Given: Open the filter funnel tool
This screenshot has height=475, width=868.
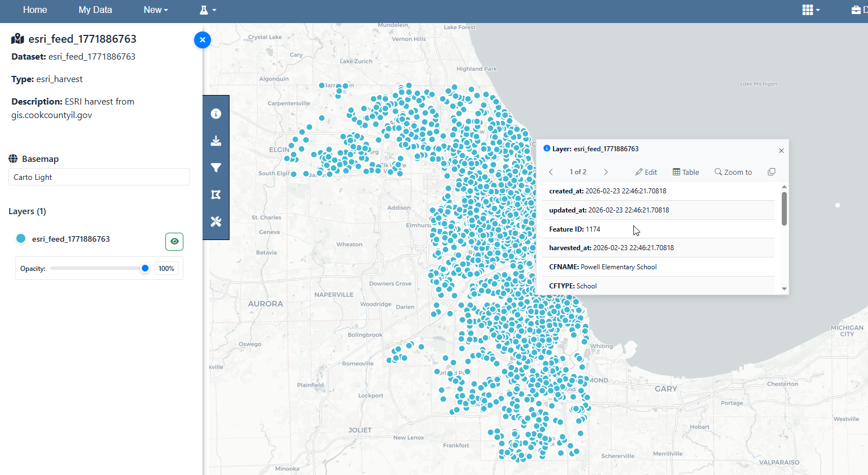Looking at the screenshot, I should click(216, 168).
